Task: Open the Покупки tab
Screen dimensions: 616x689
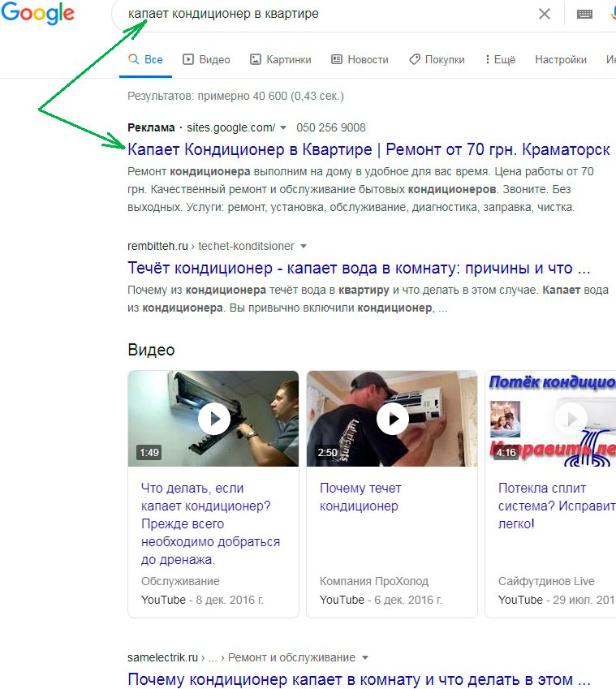Action: click(x=437, y=59)
